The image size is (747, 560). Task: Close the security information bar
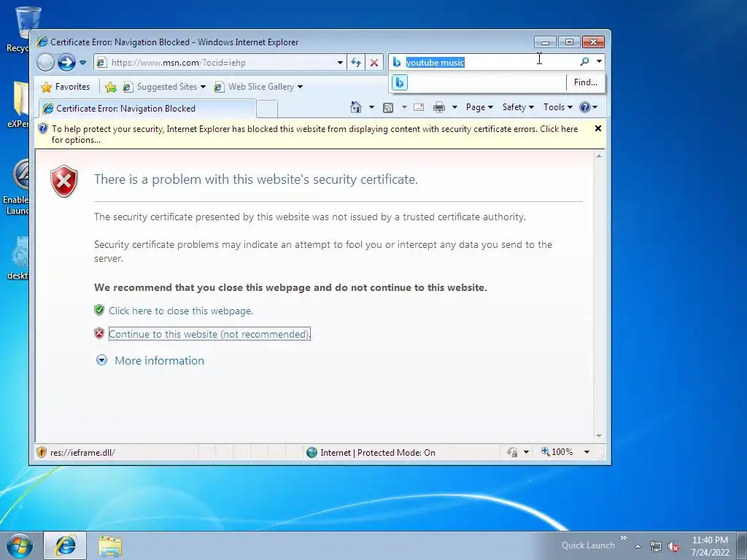pos(598,128)
